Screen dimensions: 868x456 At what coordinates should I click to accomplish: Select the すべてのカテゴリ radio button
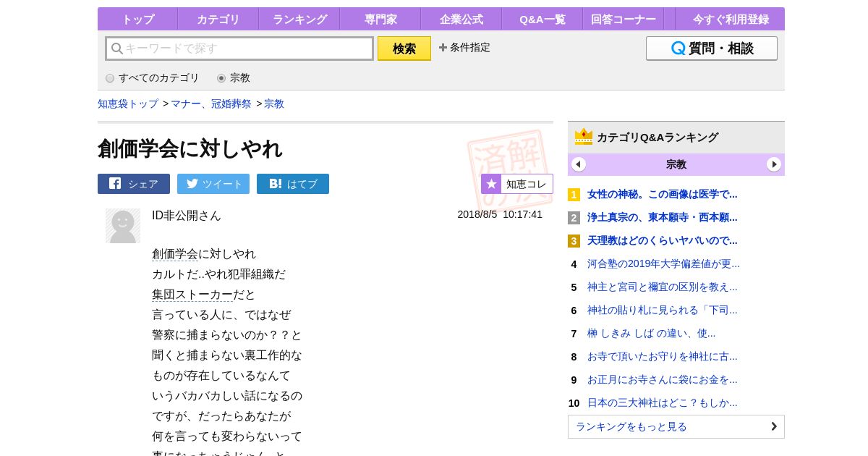pyautogui.click(x=110, y=78)
